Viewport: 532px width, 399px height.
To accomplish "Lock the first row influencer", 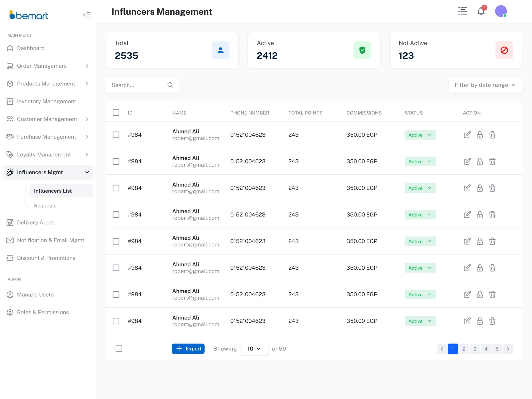I will tap(480, 135).
